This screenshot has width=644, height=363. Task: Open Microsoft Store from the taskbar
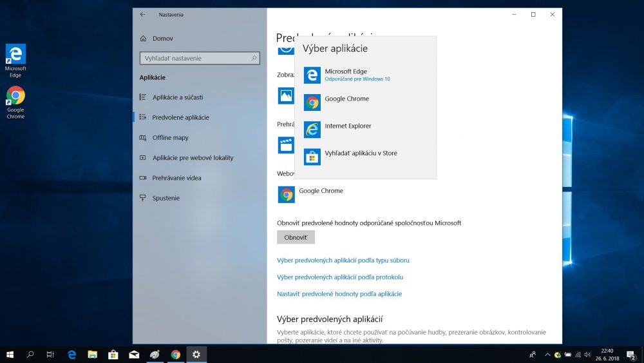[113, 355]
